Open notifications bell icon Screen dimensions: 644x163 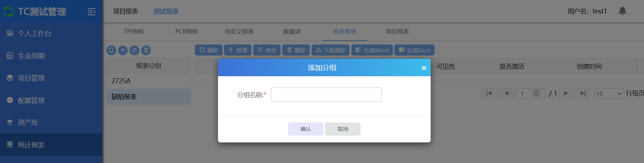click(x=622, y=11)
